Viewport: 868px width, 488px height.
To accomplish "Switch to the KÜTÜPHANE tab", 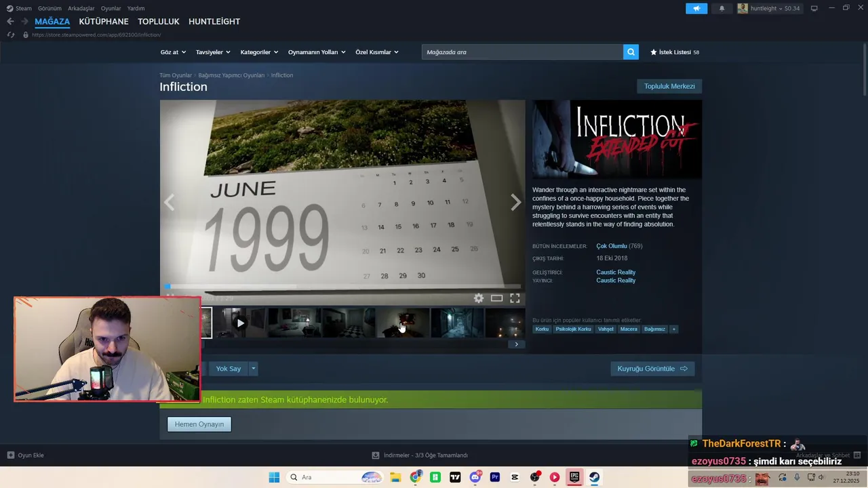I will point(104,22).
